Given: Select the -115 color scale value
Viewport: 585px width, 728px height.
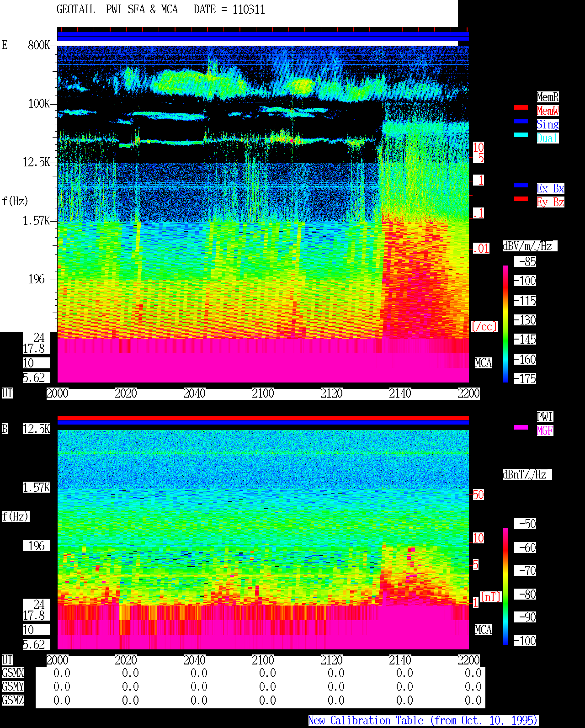Looking at the screenshot, I should pyautogui.click(x=525, y=301).
